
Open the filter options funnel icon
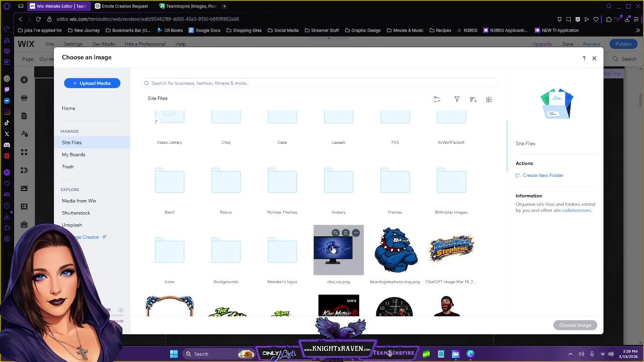click(457, 100)
